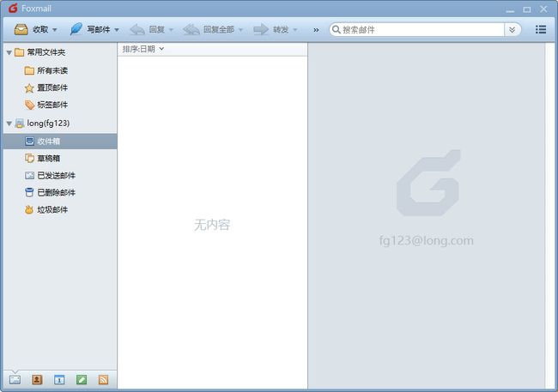Open the 垃圾邮件 junk folder
This screenshot has width=558, height=392.
coord(60,209)
